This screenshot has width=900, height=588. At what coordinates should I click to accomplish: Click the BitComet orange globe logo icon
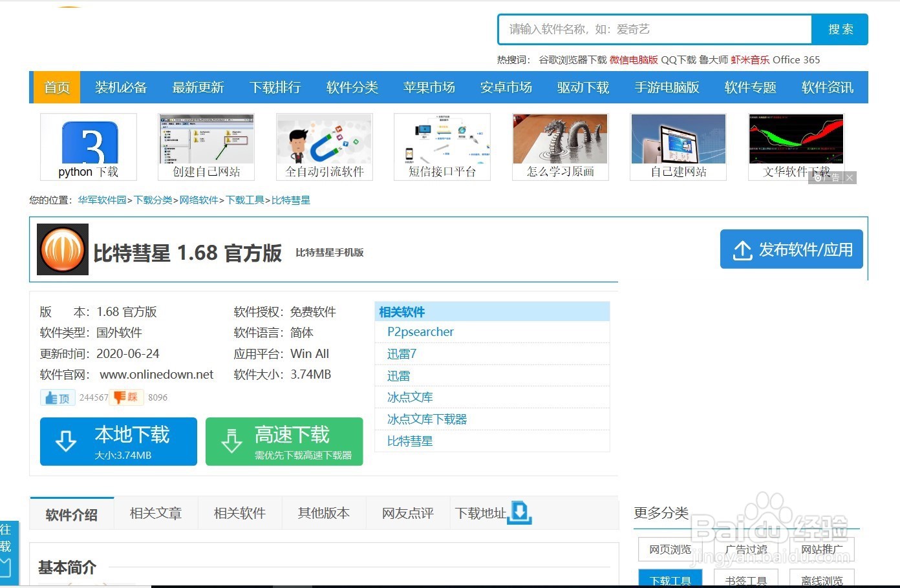click(x=63, y=249)
